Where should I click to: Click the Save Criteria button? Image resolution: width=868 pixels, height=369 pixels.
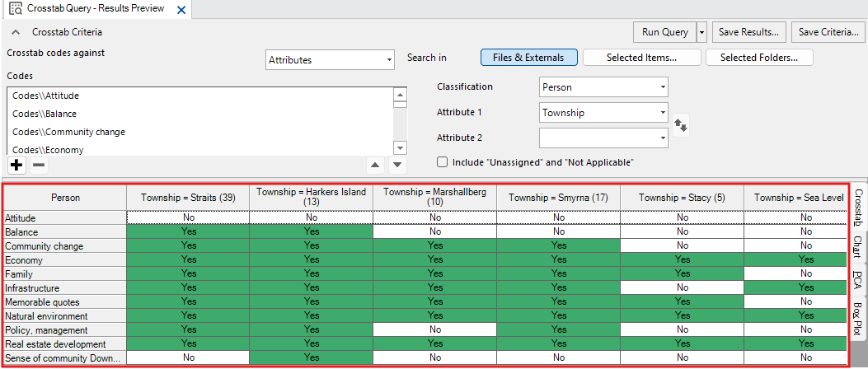click(828, 32)
